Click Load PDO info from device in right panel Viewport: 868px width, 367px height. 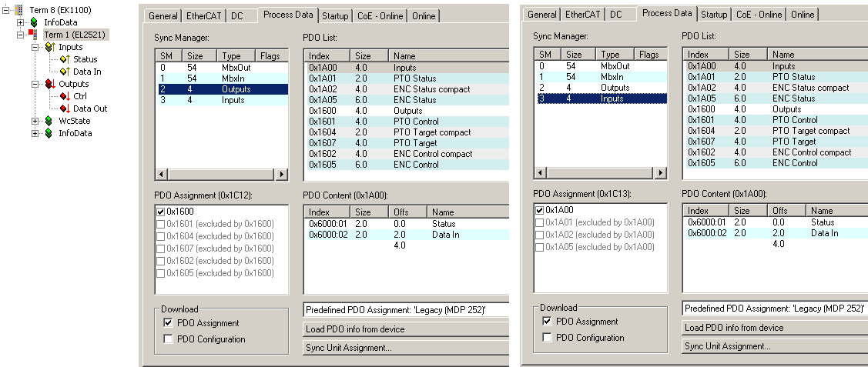(x=775, y=327)
